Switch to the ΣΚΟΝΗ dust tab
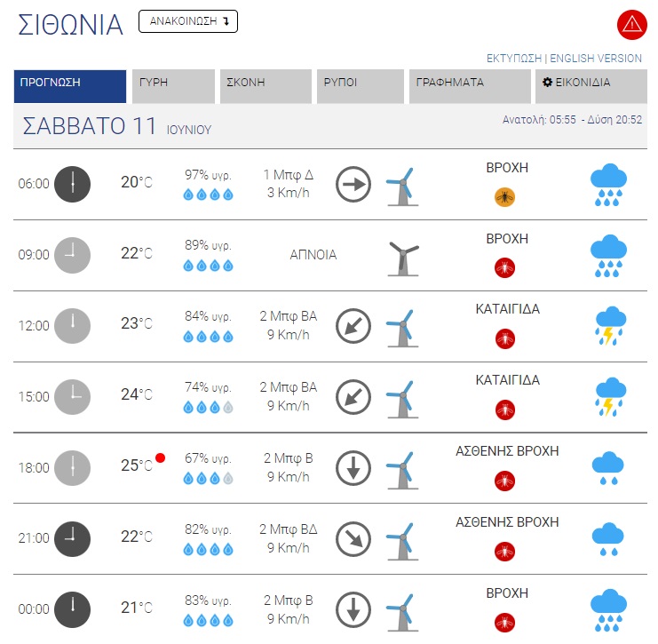This screenshot has width=658, height=644. click(265, 86)
